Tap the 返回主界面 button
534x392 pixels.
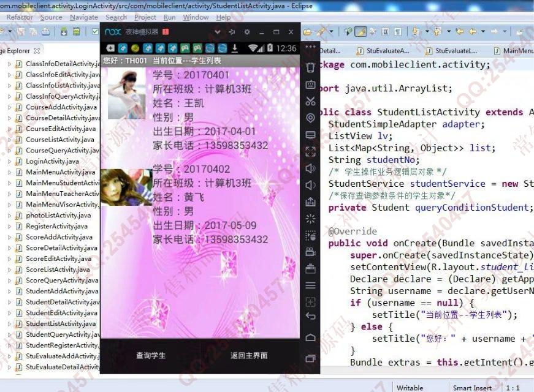(x=248, y=355)
